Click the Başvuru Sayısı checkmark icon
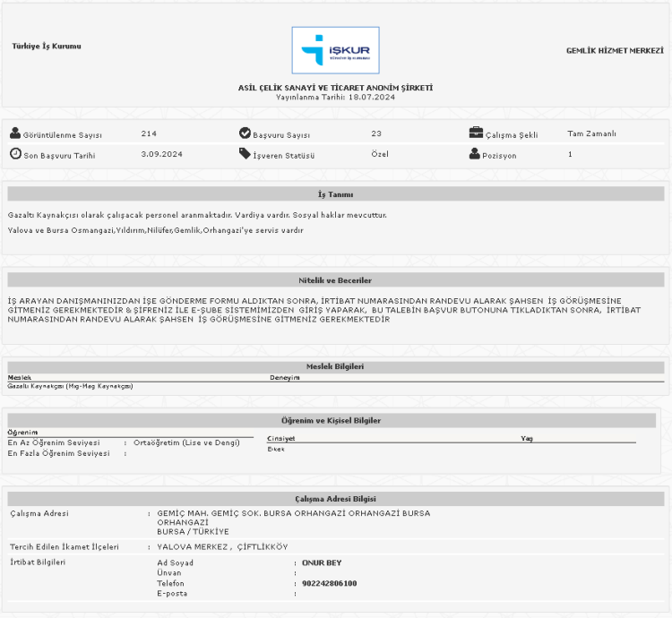672x618 pixels. pyautogui.click(x=245, y=133)
